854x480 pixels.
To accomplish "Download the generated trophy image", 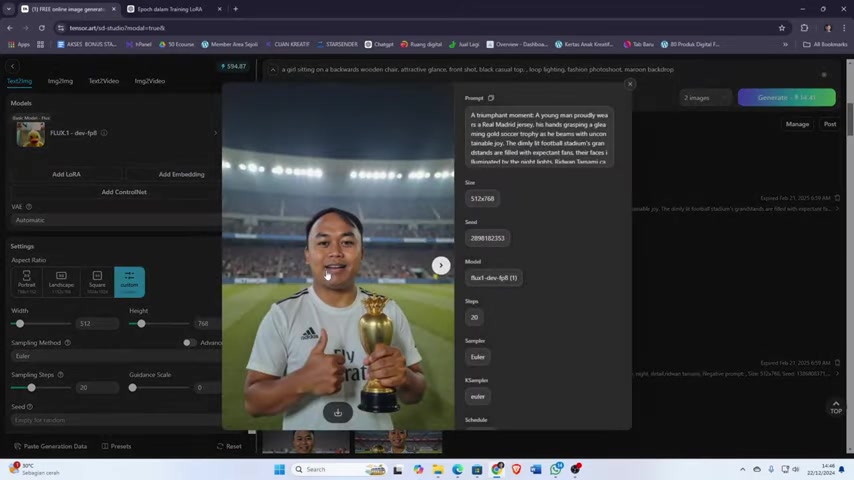I will (338, 412).
